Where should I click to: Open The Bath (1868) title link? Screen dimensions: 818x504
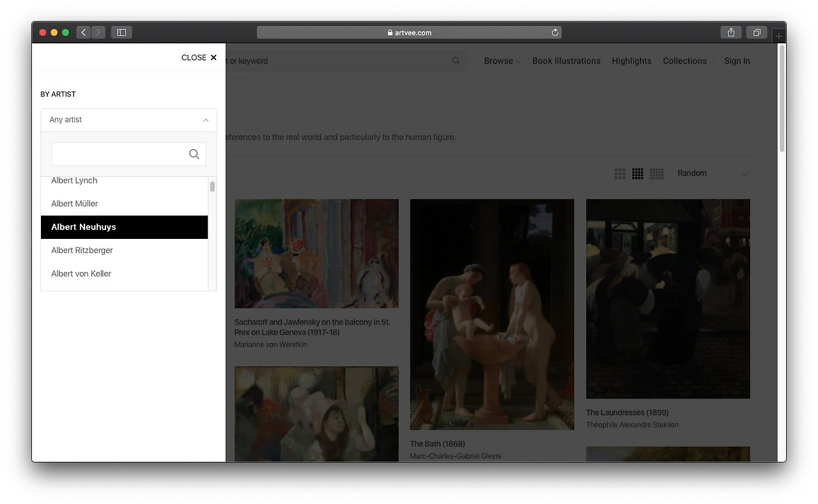[x=438, y=444]
